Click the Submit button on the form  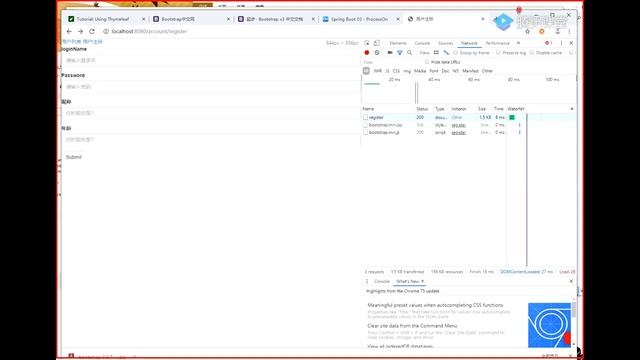74,157
